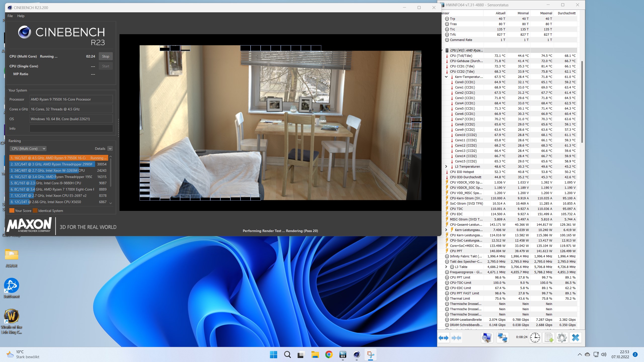Image resolution: width=644 pixels, height=362 pixels.
Task: Open the File menu in Cinebench
Action: [x=10, y=16]
